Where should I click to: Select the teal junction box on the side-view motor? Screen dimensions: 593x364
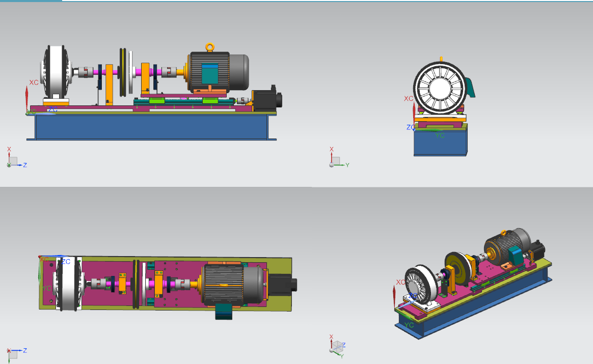tap(209, 74)
